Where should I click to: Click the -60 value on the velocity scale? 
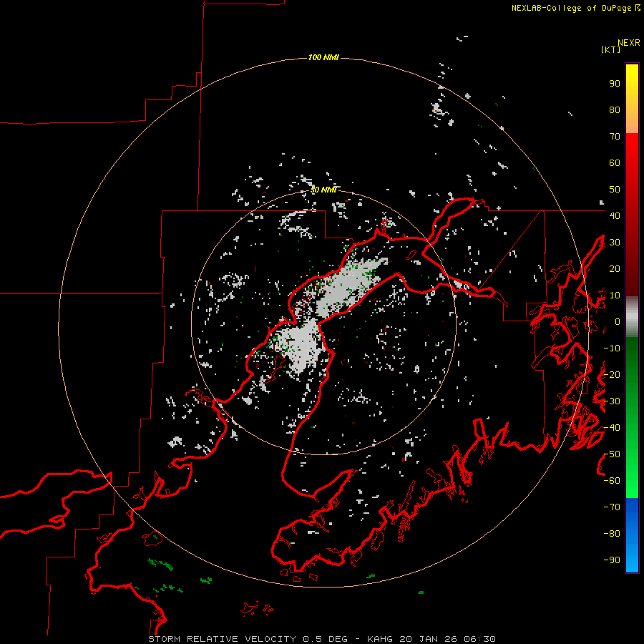(612, 481)
